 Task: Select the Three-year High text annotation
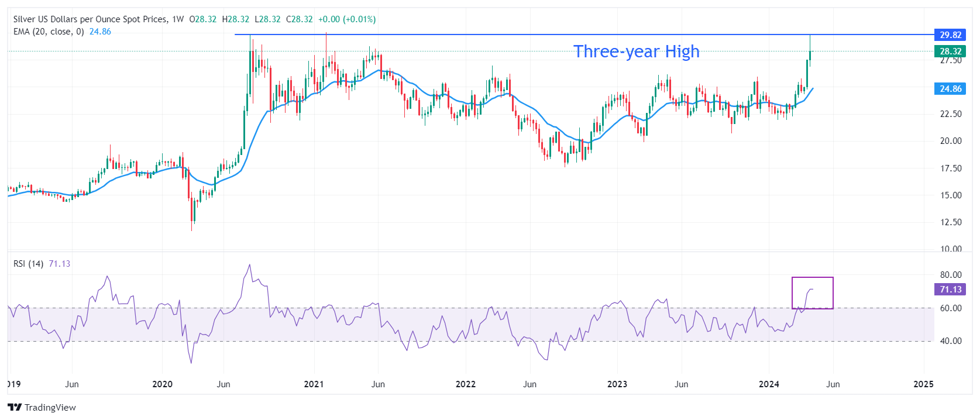tap(636, 51)
